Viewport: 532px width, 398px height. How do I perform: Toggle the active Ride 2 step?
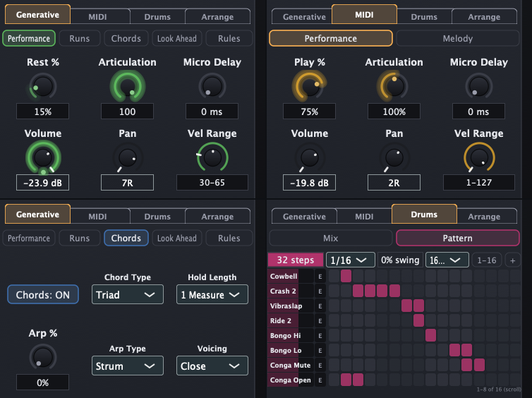coord(418,320)
